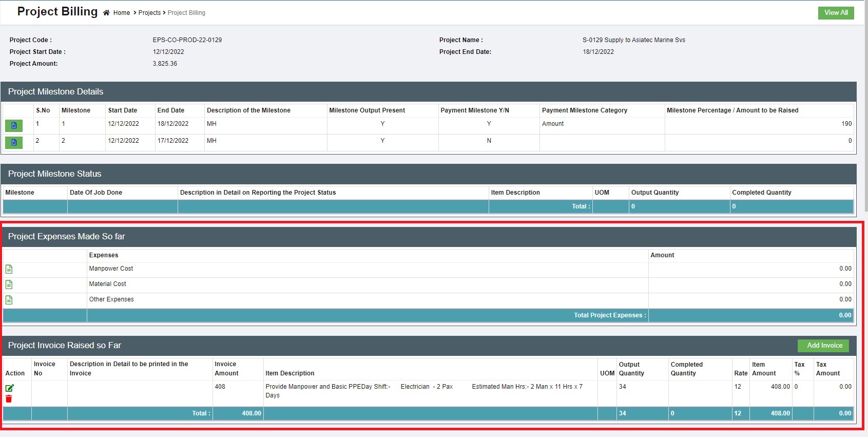
Task: Open Manpower Cost details icon
Action: tap(9, 269)
